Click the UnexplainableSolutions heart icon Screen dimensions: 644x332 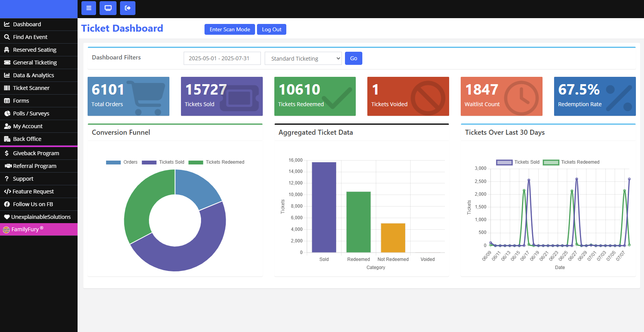pyautogui.click(x=7, y=217)
